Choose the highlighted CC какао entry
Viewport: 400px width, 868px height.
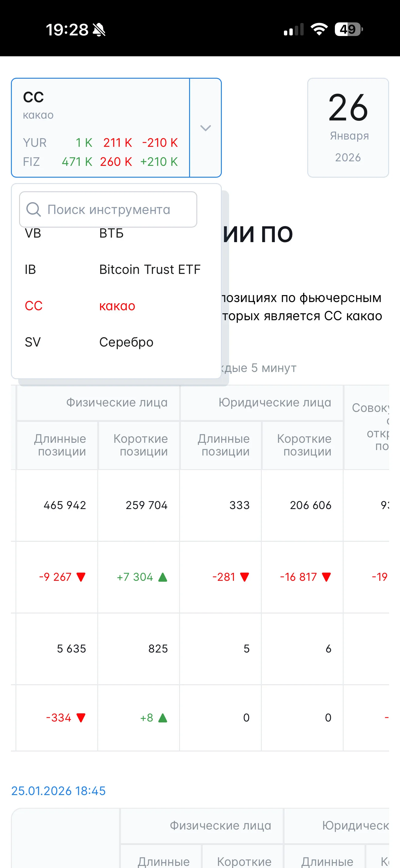(116, 306)
